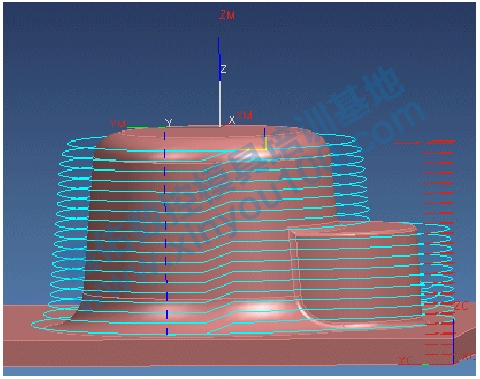
Task: Pick the white shaft of Z axis
Action: [x=220, y=103]
